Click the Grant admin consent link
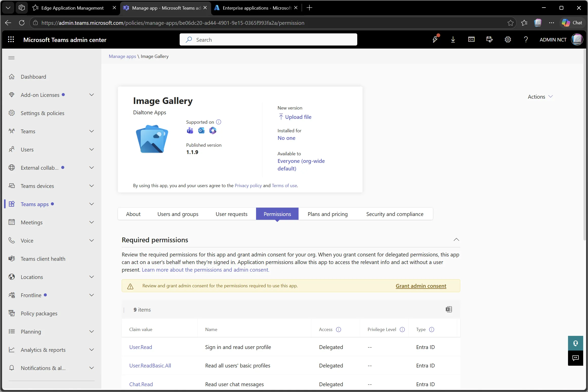This screenshot has width=588, height=392. click(x=421, y=286)
